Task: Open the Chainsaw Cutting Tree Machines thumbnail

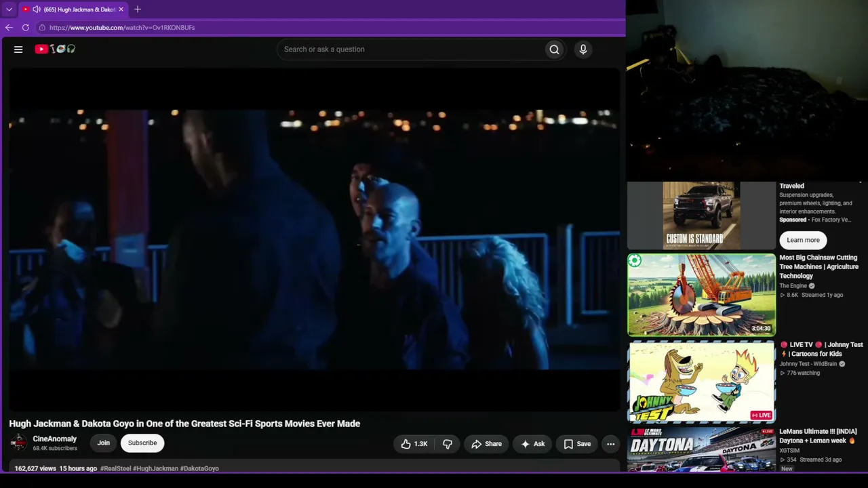Action: pos(701,295)
